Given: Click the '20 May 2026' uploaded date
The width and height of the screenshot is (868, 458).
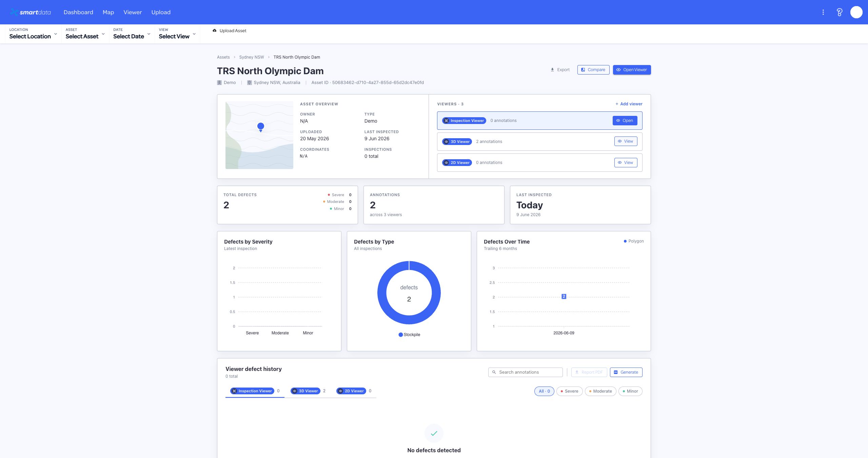Looking at the screenshot, I should tap(314, 139).
